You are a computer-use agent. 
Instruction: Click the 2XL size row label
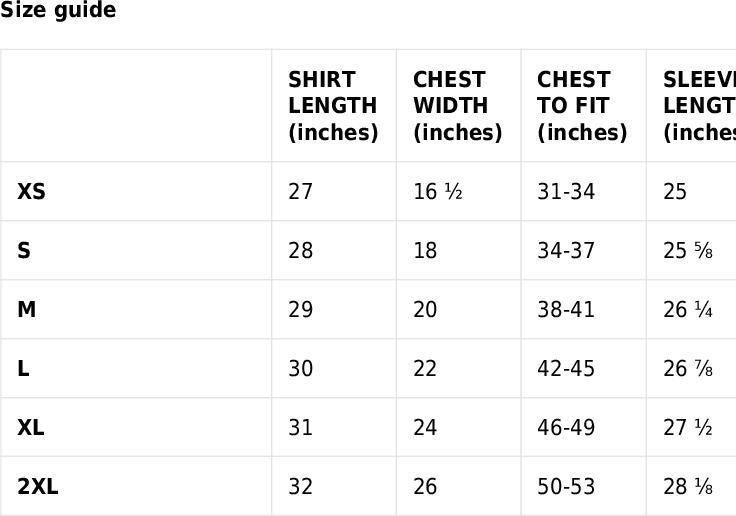click(38, 486)
